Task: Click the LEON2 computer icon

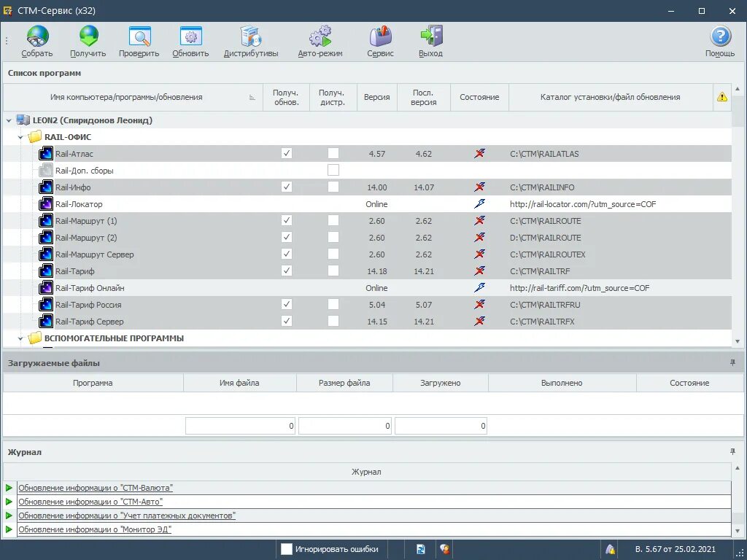Action: 23,120
